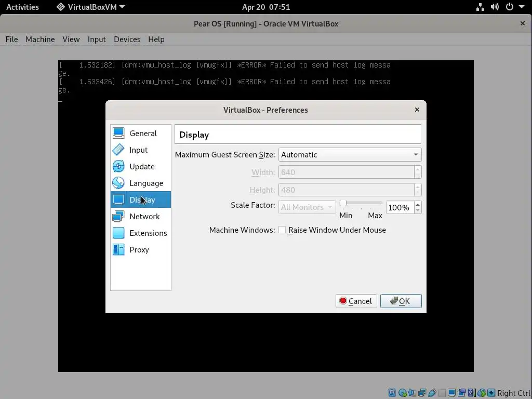
Task: Enable Raise Window Under Mouse checkbox
Action: click(282, 230)
